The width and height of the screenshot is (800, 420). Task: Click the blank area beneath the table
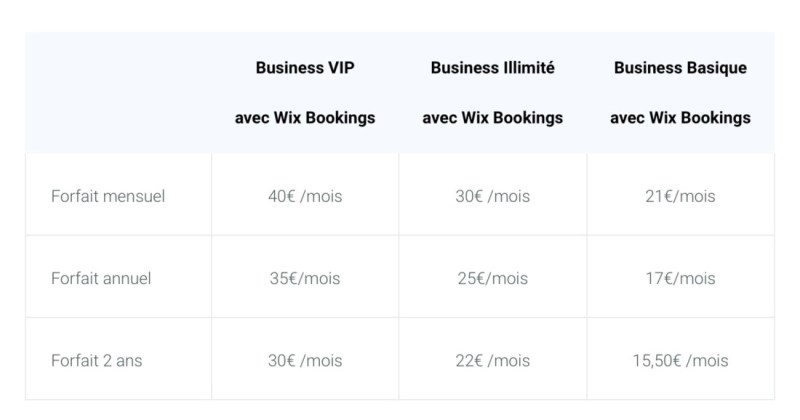point(400,410)
